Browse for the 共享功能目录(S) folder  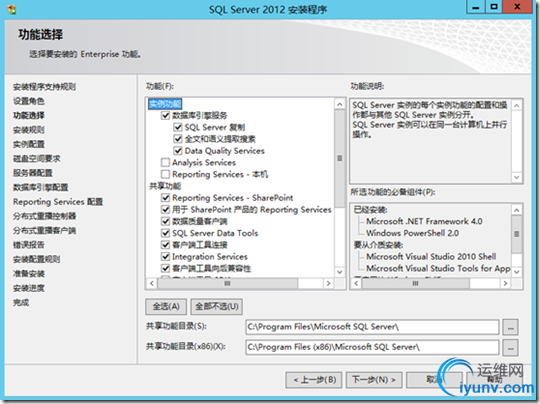point(510,327)
